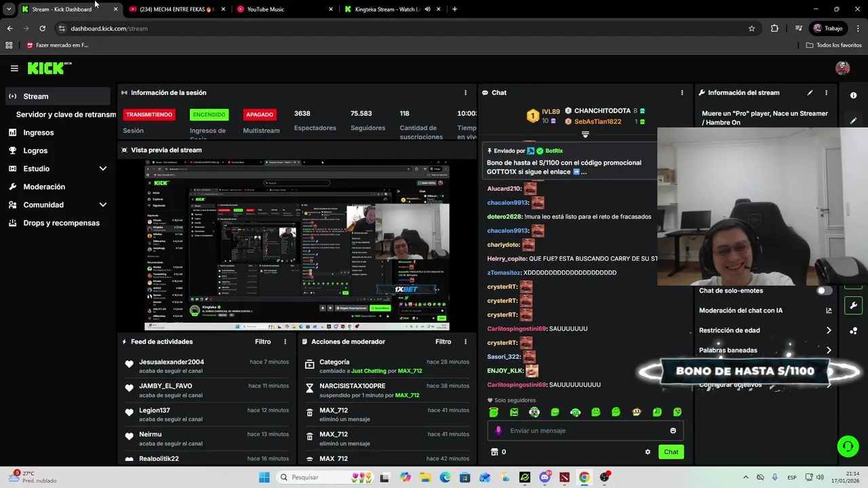Open Restricción de edad settings arrow

click(x=829, y=331)
